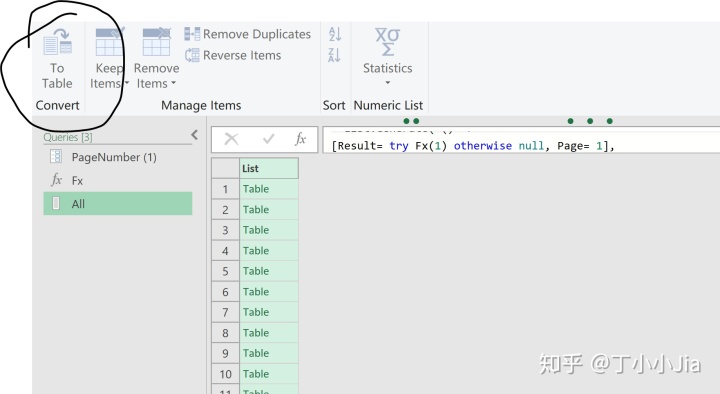This screenshot has height=394, width=720.
Task: Sort the list descending (Z to A)
Action: 335,55
